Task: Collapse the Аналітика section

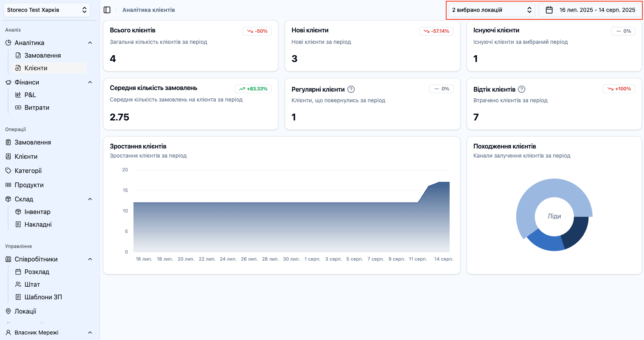Action: (x=90, y=43)
